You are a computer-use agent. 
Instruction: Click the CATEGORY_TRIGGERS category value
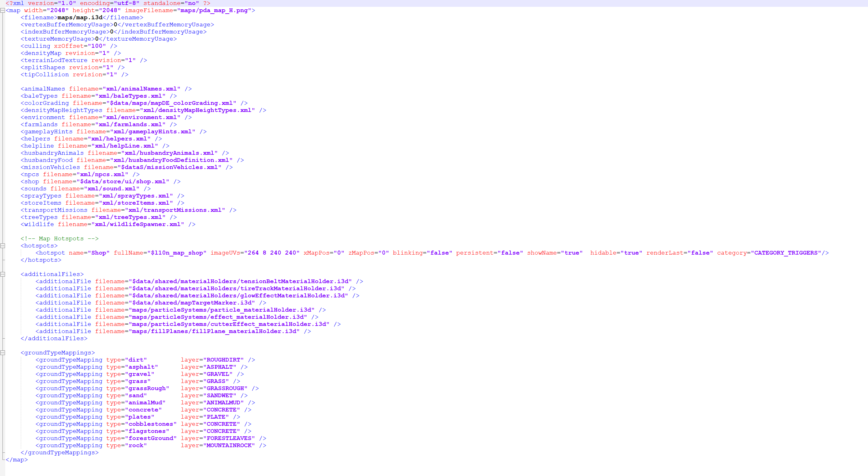tap(785, 253)
